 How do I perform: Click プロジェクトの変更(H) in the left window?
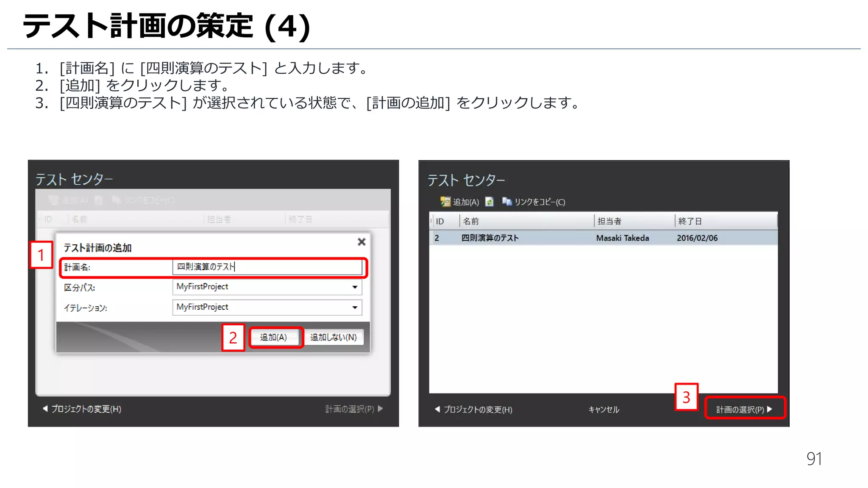(x=82, y=409)
